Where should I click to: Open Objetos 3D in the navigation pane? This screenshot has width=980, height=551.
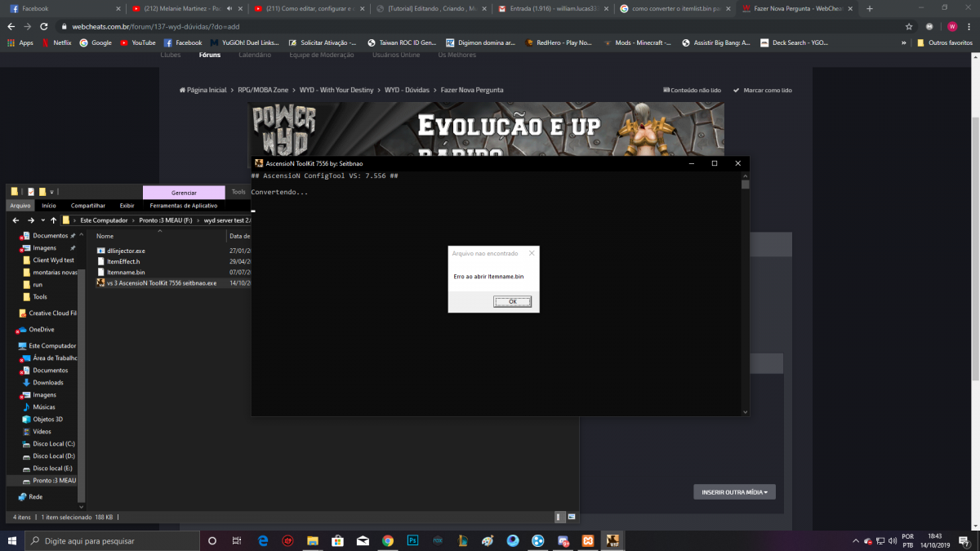pos(47,420)
